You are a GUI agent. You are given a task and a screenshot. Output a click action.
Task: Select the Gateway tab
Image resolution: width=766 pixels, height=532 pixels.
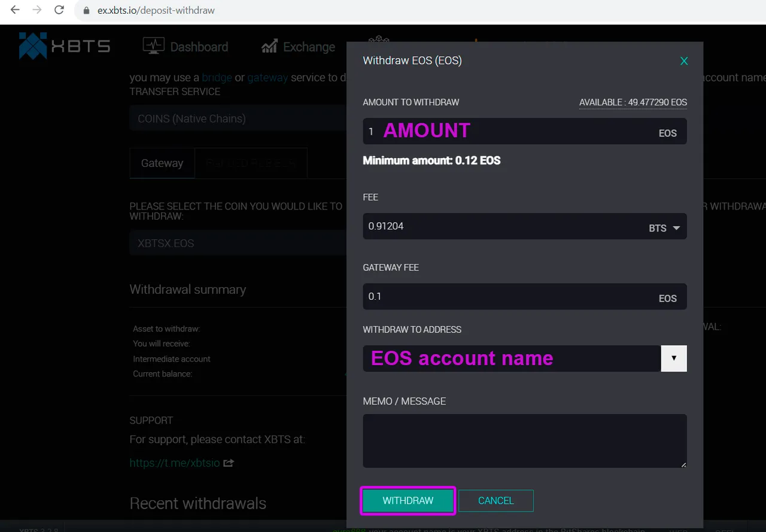pos(162,163)
